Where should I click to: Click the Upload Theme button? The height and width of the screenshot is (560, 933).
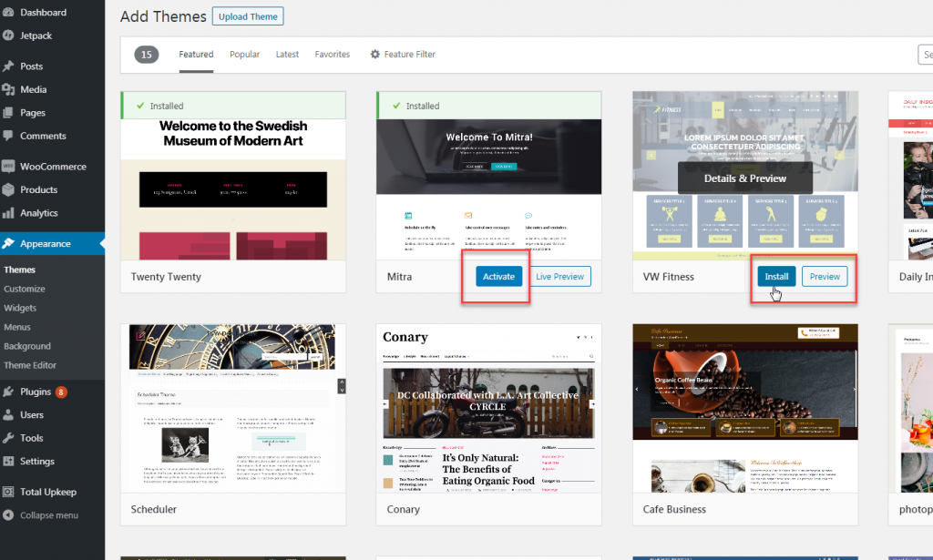click(248, 16)
